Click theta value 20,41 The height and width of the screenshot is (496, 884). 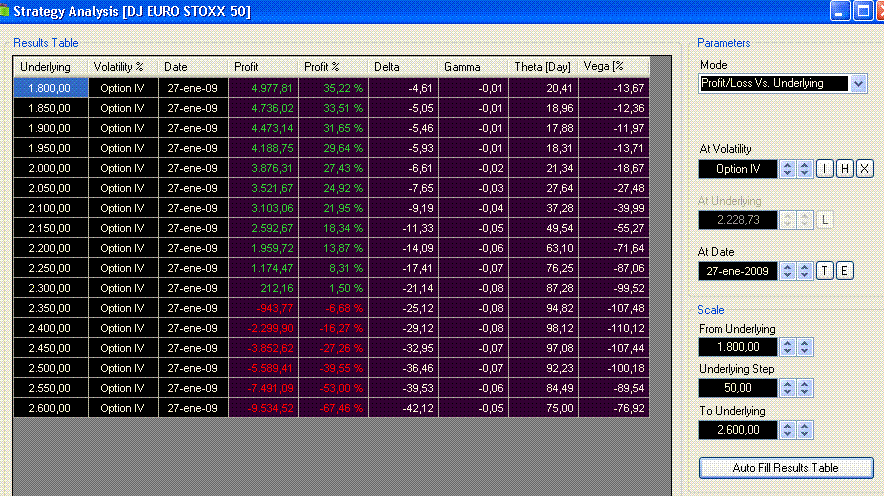click(x=543, y=88)
